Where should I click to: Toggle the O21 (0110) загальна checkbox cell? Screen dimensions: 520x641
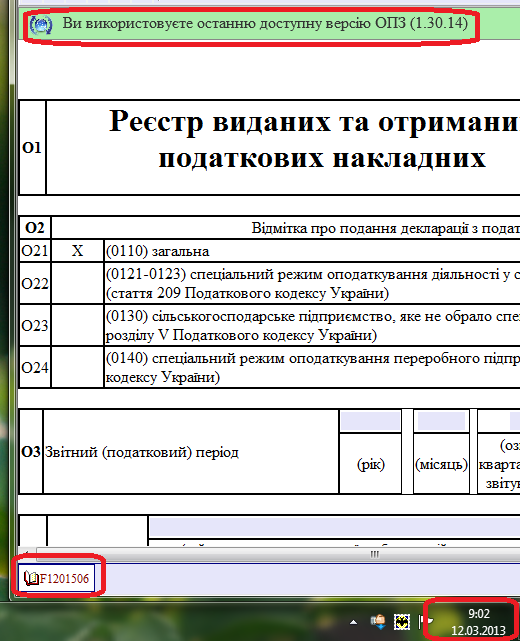click(x=77, y=251)
